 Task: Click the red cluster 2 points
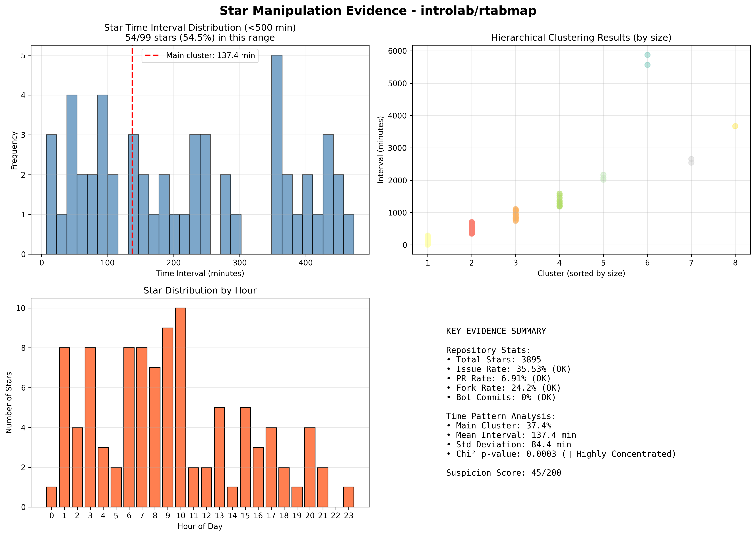pos(472,228)
